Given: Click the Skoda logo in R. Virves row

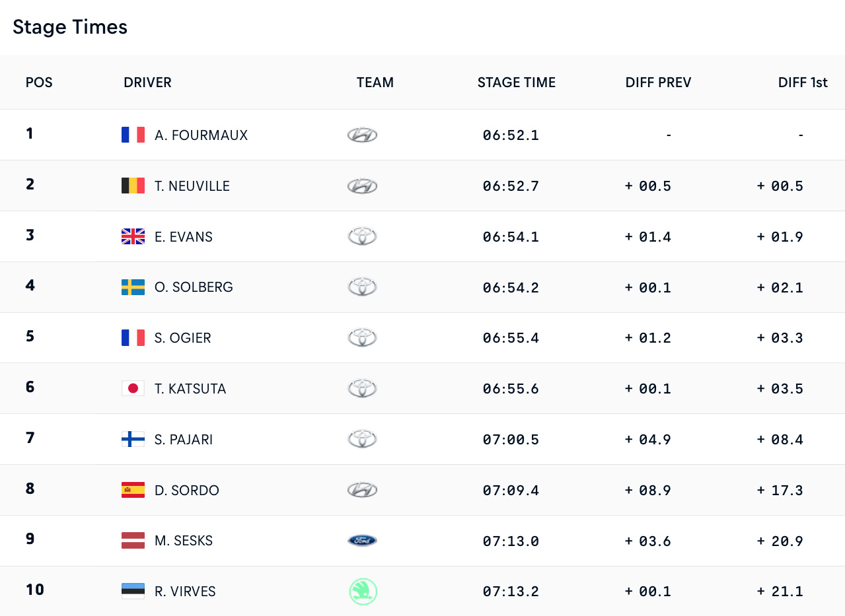Looking at the screenshot, I should coord(363,592).
